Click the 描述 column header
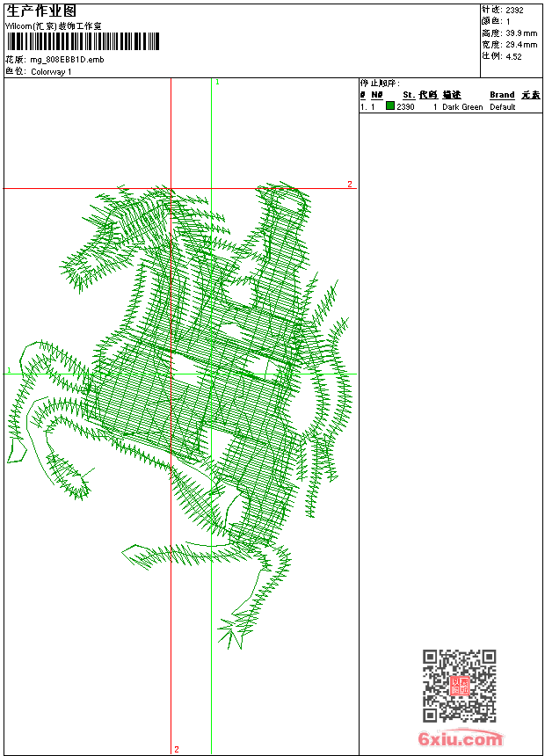The width and height of the screenshot is (545, 756). pyautogui.click(x=451, y=95)
